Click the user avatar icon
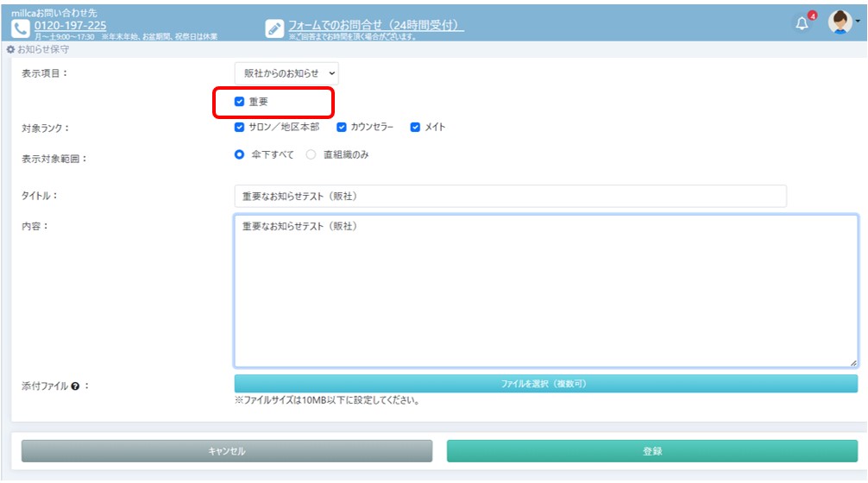Viewport: 868px width, 483px height. (840, 23)
